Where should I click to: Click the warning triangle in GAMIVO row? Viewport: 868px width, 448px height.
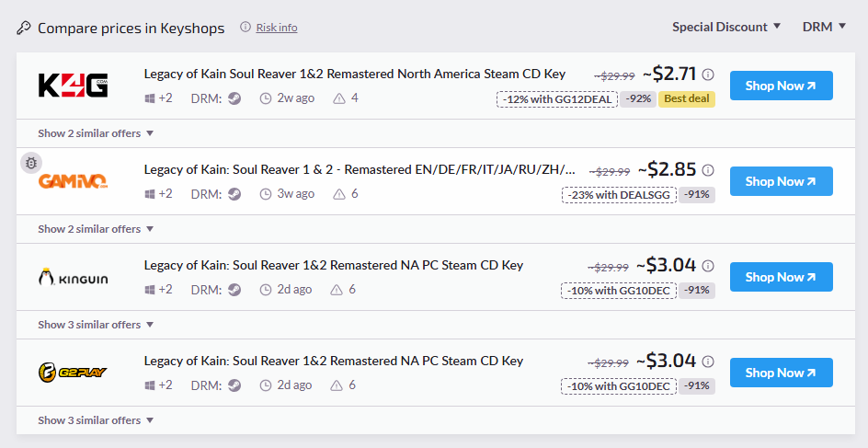point(338,194)
